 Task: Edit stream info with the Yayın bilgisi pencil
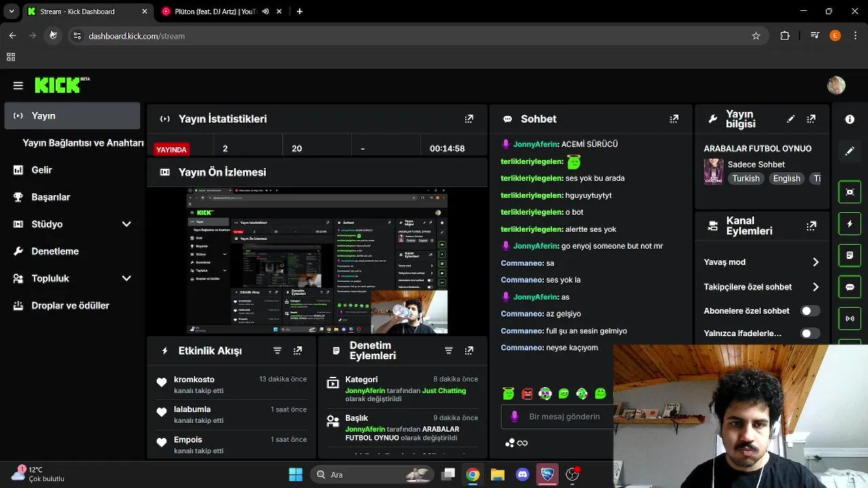pos(791,119)
